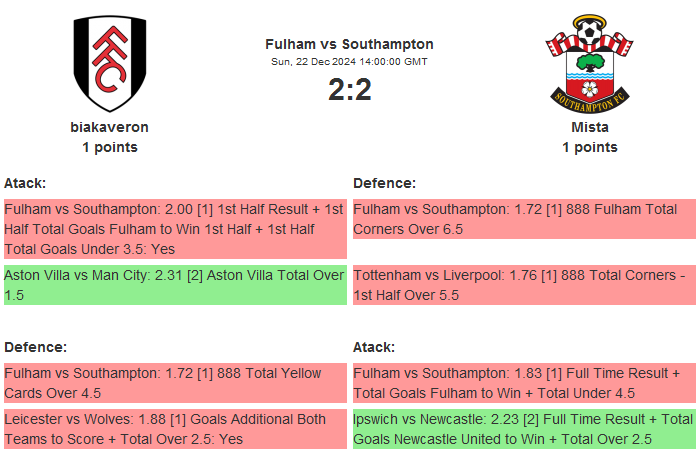Click the Fulham club crest
This screenshot has width=700, height=460.
click(x=109, y=63)
